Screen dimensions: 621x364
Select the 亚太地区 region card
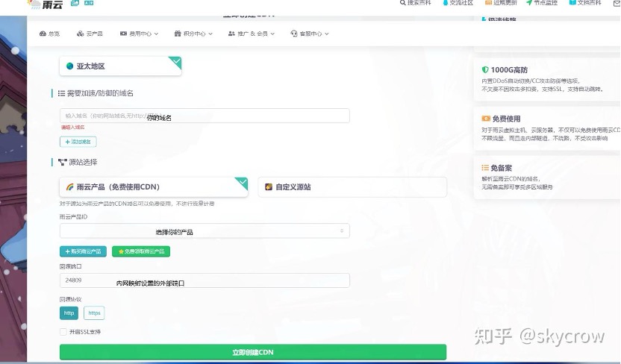[120, 66]
